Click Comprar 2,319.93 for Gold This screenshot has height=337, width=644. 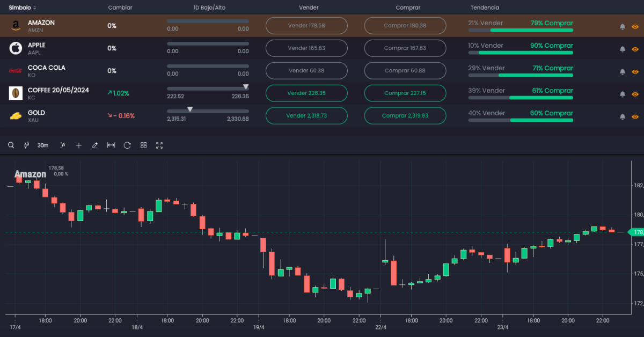[x=405, y=116]
